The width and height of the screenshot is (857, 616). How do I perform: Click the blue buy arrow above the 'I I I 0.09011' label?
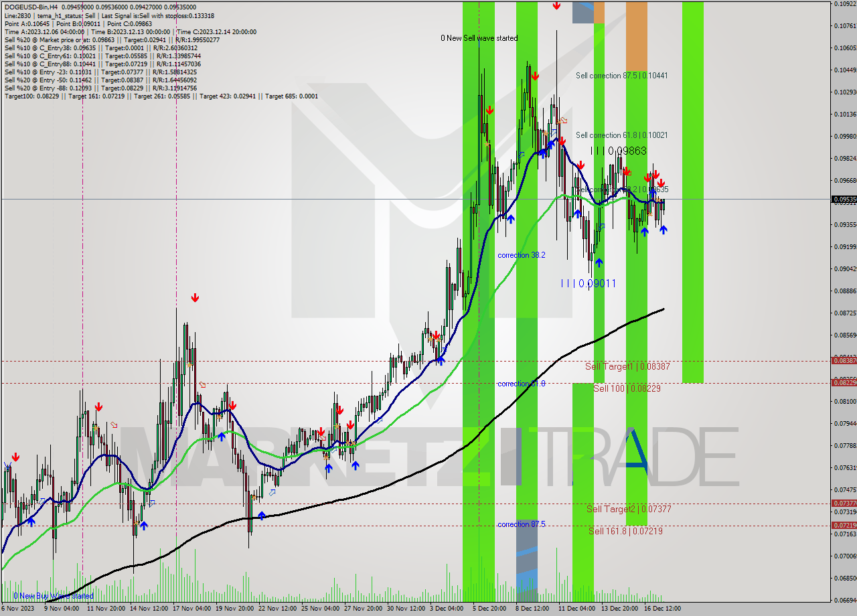coord(599,262)
